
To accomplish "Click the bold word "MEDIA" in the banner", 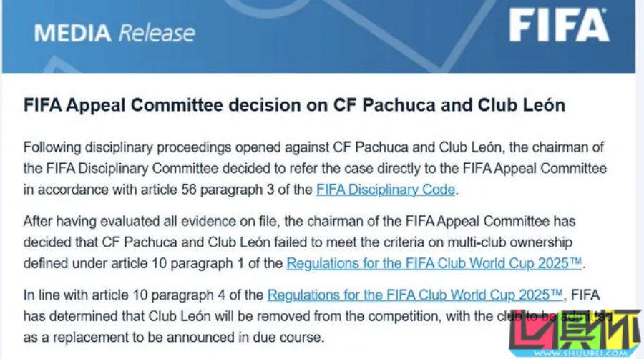I will (x=73, y=33).
